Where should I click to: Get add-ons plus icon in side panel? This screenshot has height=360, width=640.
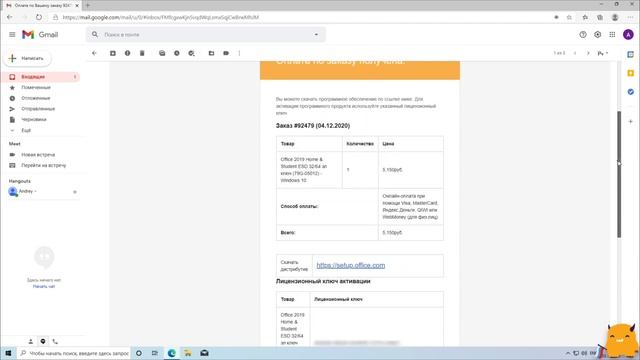tap(631, 121)
